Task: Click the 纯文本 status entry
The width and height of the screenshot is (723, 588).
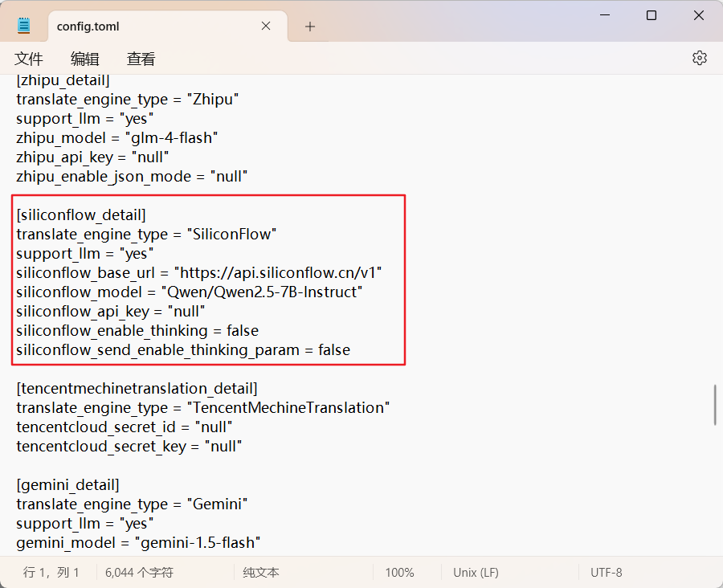Action: [x=261, y=572]
